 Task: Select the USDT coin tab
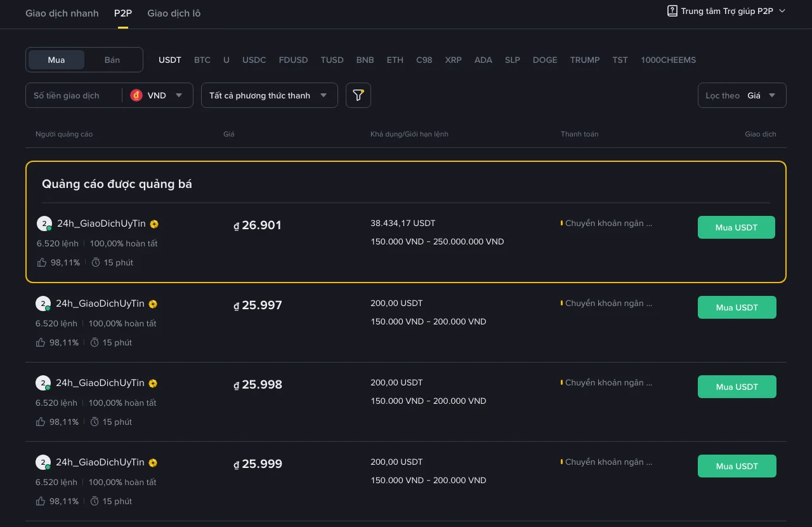170,60
